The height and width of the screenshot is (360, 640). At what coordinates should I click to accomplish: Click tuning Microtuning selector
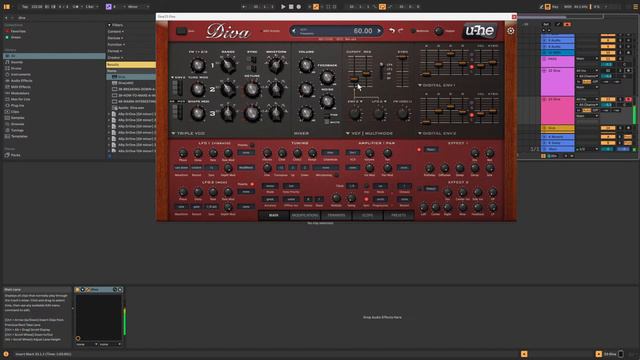[325, 168]
